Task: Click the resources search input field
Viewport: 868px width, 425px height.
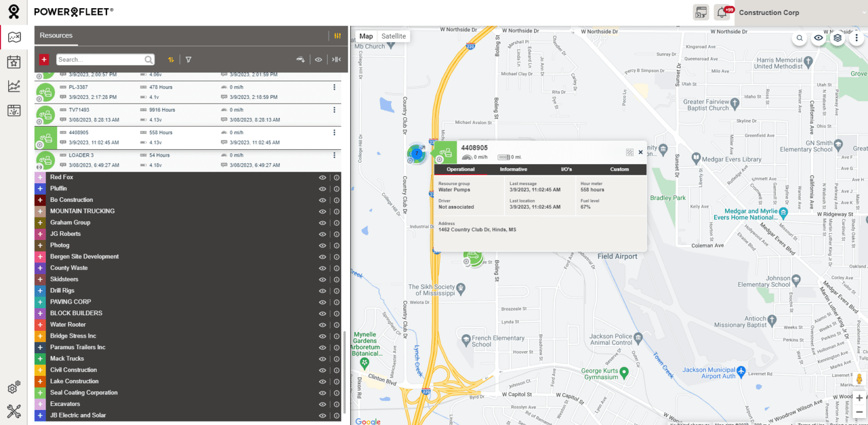Action: click(x=100, y=60)
